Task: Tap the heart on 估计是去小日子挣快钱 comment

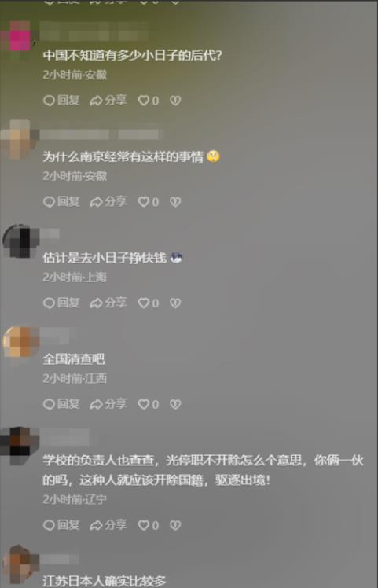Action: 149,303
